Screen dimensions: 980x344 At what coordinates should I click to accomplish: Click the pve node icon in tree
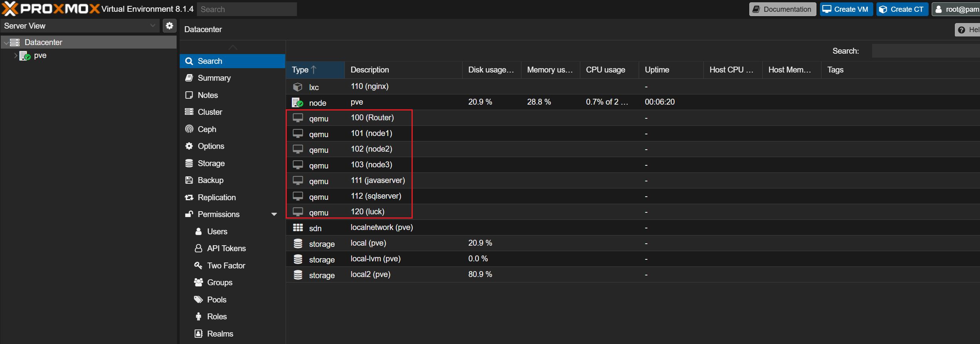point(25,56)
